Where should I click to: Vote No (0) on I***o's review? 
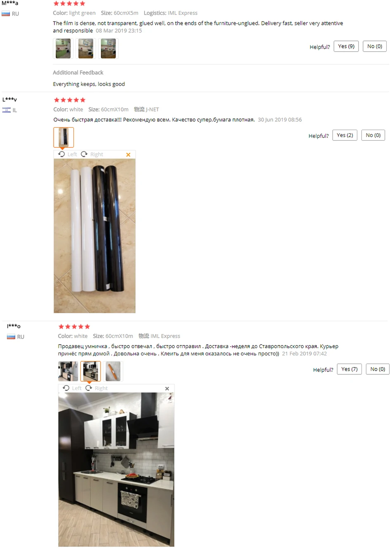[378, 369]
